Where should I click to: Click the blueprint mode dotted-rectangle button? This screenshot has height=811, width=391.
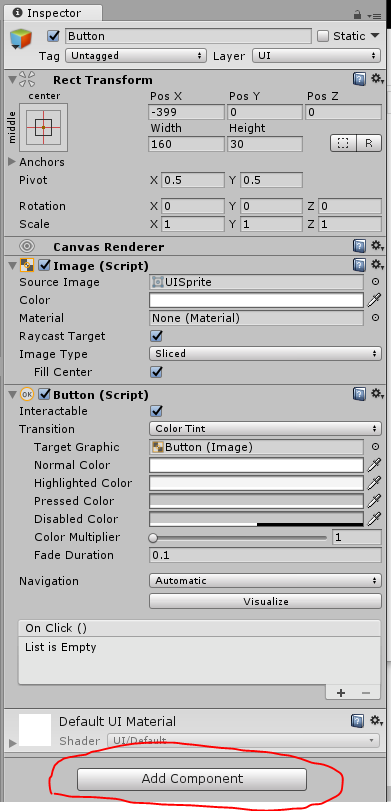pyautogui.click(x=343, y=143)
